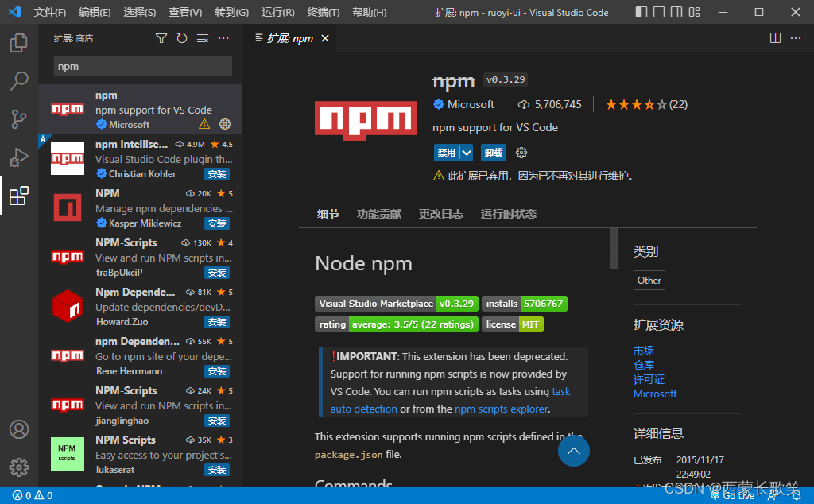This screenshot has width=814, height=504.
Task: Open views and more actions ellipsis menu
Action: [223, 38]
